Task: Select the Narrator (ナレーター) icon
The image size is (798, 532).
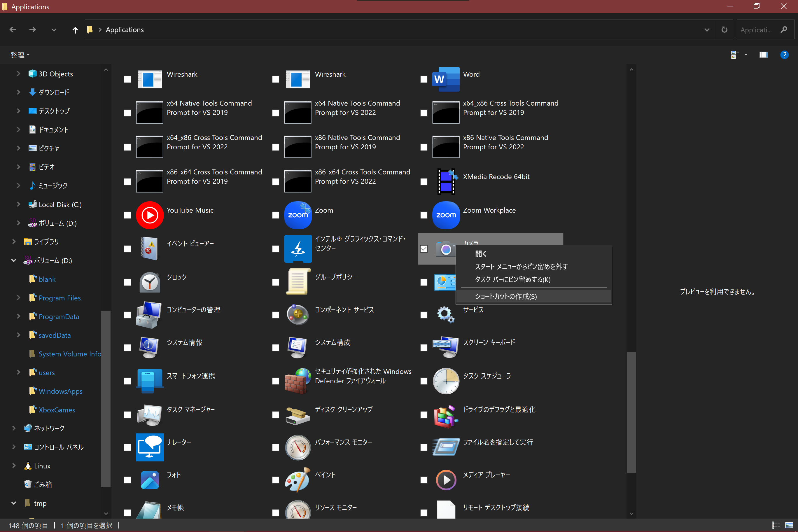Action: (150, 447)
